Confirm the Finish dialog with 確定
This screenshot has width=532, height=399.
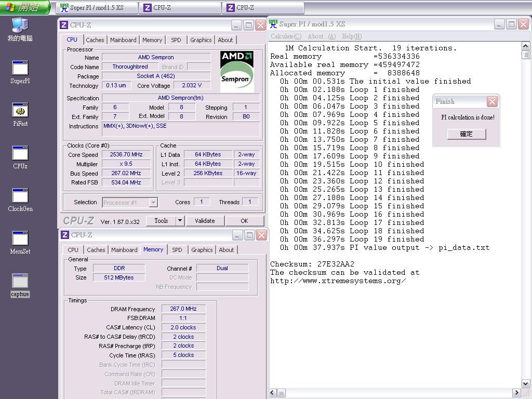coord(466,134)
